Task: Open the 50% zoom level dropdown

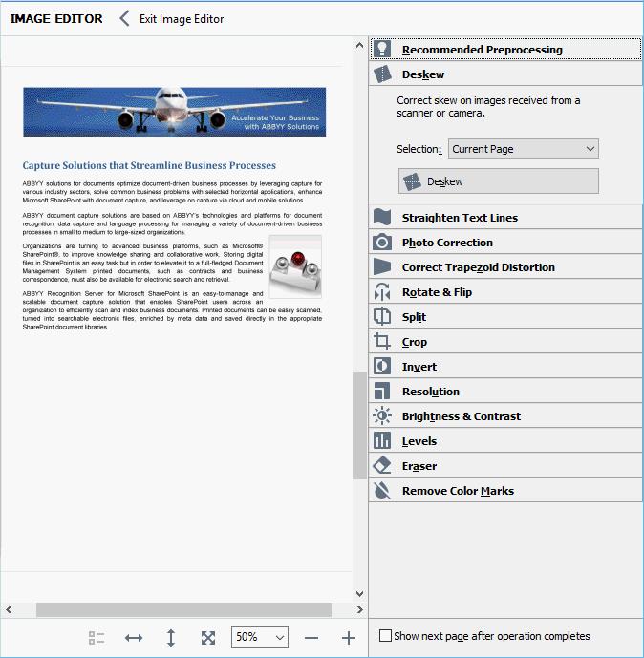Action: click(x=260, y=637)
